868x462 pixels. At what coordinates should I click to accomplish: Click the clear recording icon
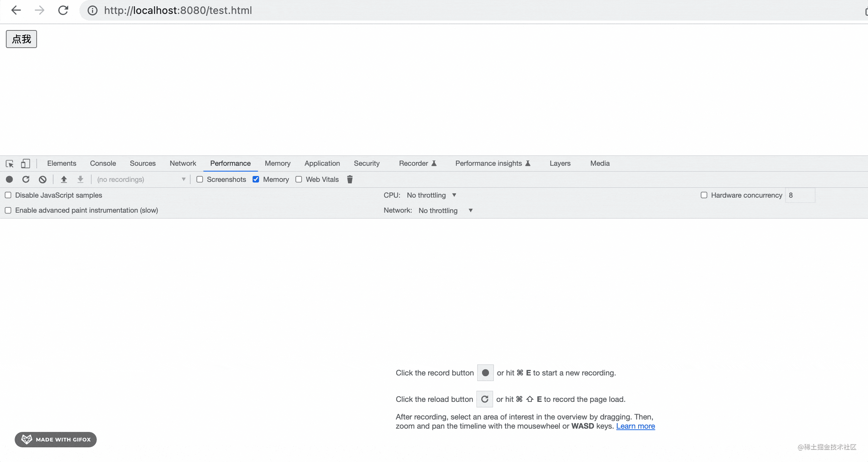coord(43,179)
